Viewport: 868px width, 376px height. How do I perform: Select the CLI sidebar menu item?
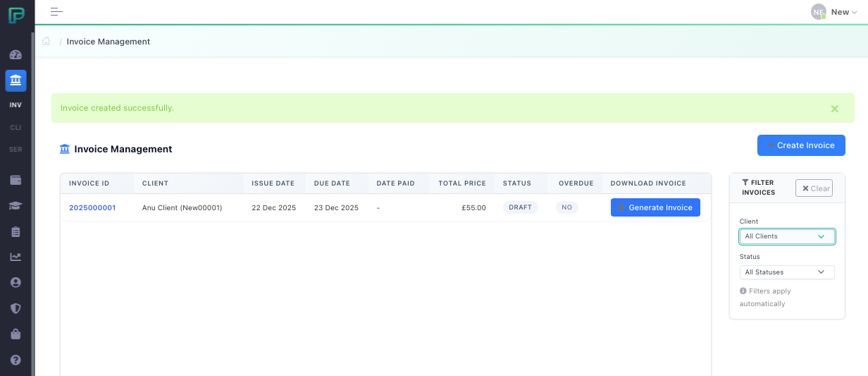click(x=15, y=128)
